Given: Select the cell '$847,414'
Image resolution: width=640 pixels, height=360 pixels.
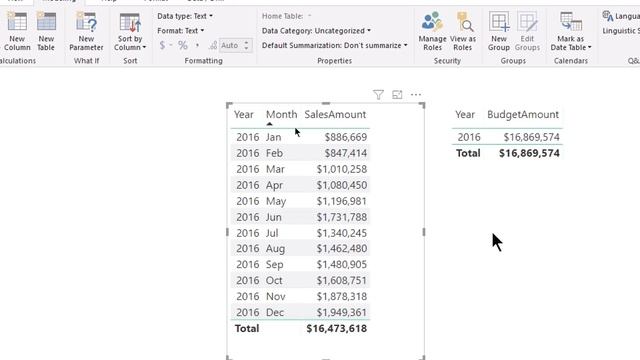Looking at the screenshot, I should tap(346, 153).
